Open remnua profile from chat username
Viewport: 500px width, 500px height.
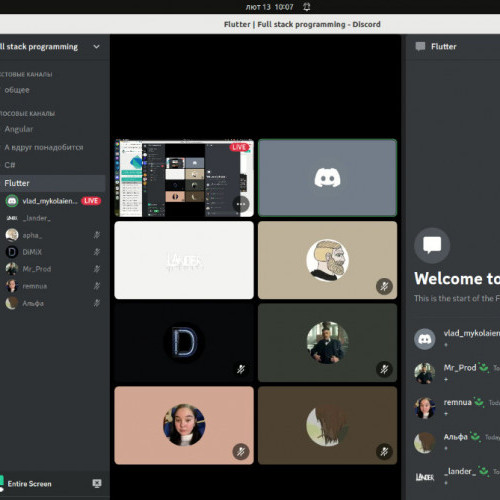click(x=457, y=402)
